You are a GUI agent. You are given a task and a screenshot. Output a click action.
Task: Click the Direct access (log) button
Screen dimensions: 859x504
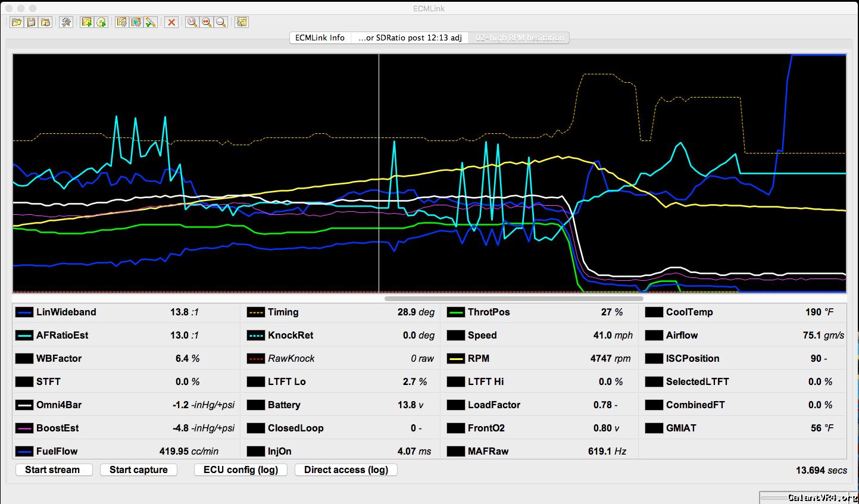pyautogui.click(x=346, y=469)
